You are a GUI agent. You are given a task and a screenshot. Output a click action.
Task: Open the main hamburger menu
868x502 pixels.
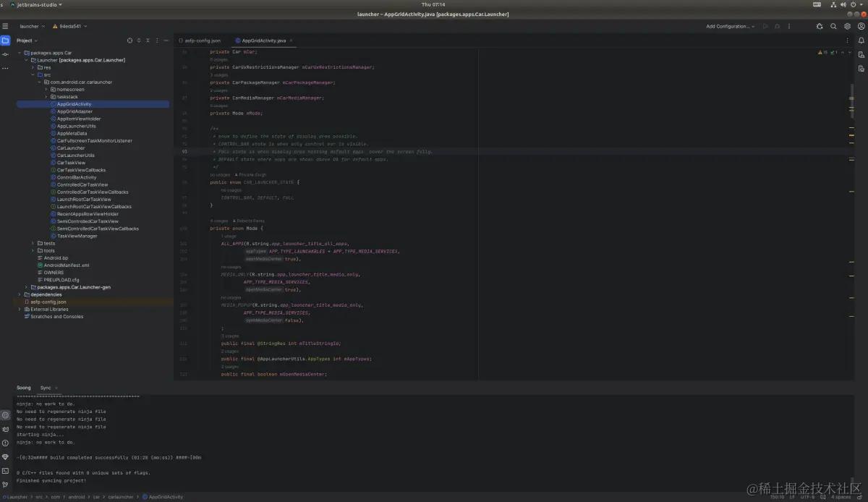tap(5, 26)
